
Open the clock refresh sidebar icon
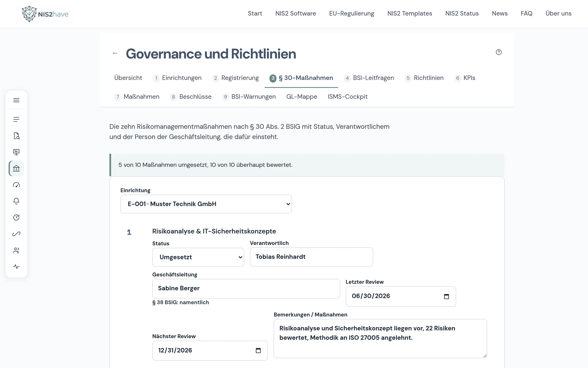[x=16, y=217]
